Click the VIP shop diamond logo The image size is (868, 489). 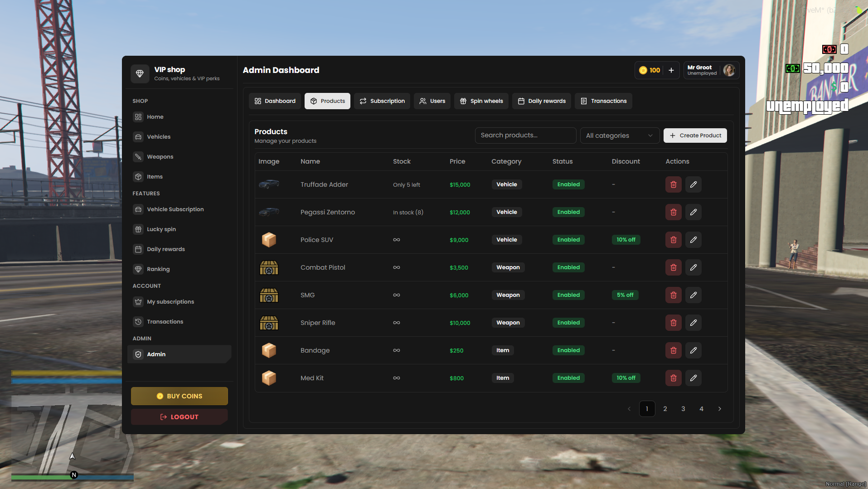click(140, 73)
